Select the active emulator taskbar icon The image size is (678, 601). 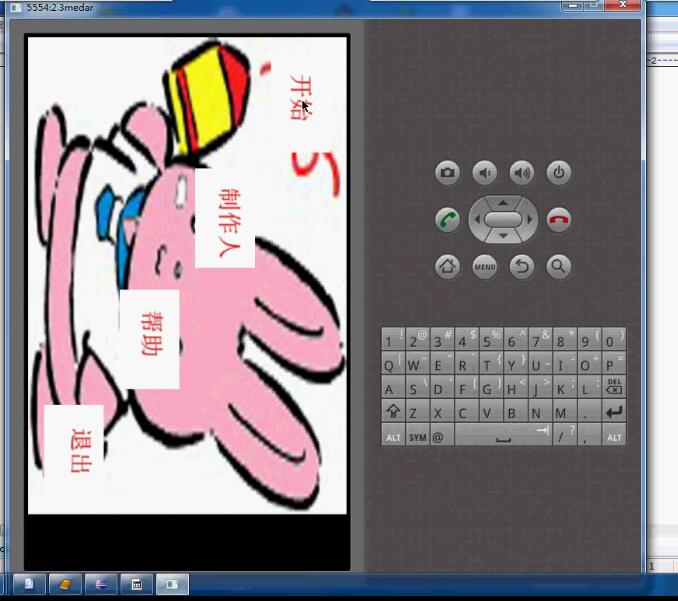coord(173,585)
